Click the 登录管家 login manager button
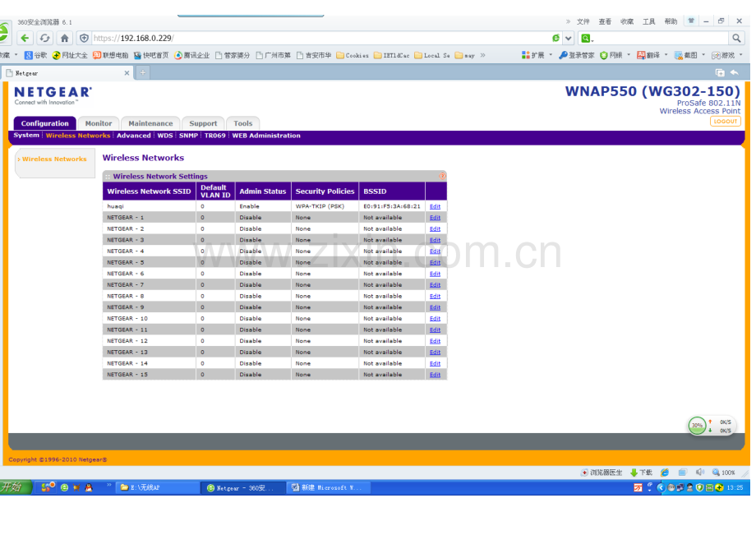This screenshot has height=535, width=756. click(577, 55)
